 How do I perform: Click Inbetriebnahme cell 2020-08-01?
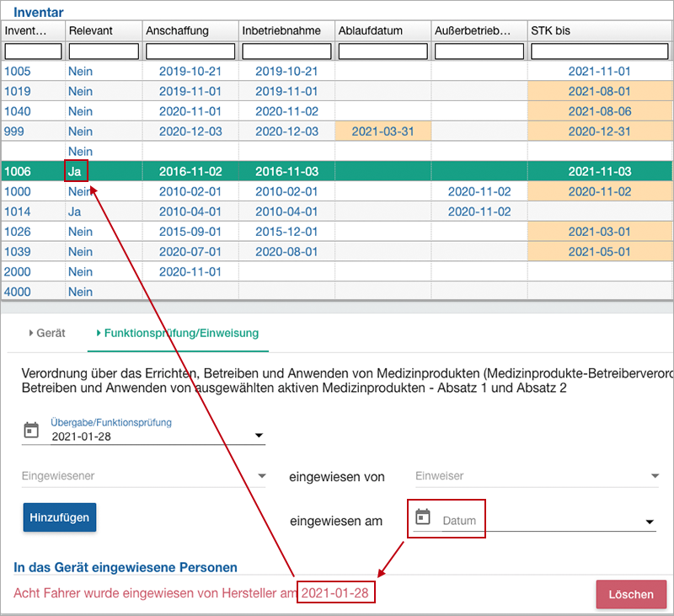pos(286,251)
